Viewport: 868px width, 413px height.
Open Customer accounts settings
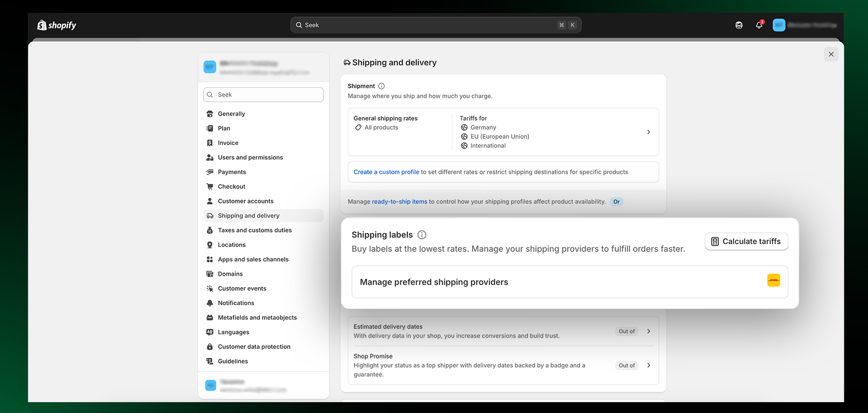coord(263,201)
